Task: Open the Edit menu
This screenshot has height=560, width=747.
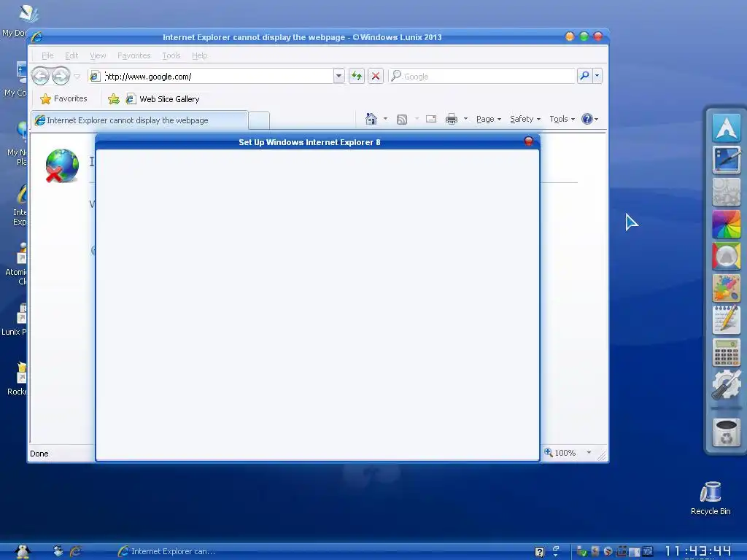Action: 71,55
